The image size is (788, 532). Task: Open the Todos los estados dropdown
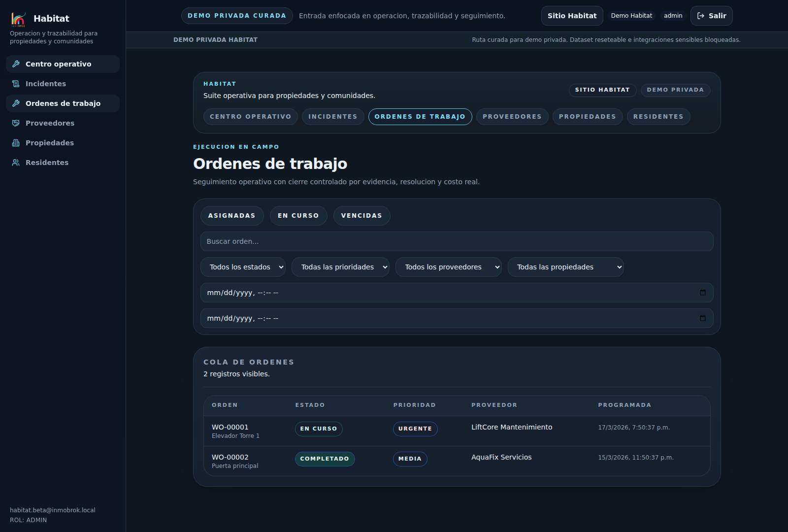click(x=243, y=266)
